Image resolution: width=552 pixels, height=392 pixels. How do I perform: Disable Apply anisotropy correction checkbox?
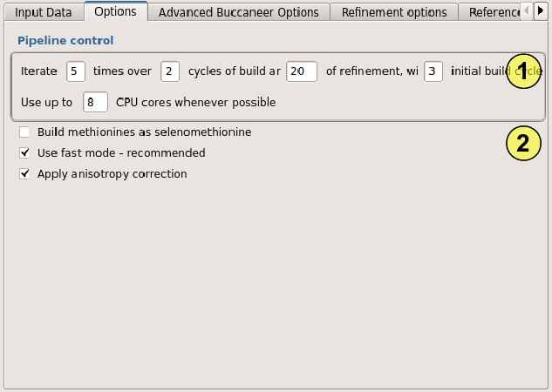pyautogui.click(x=24, y=174)
